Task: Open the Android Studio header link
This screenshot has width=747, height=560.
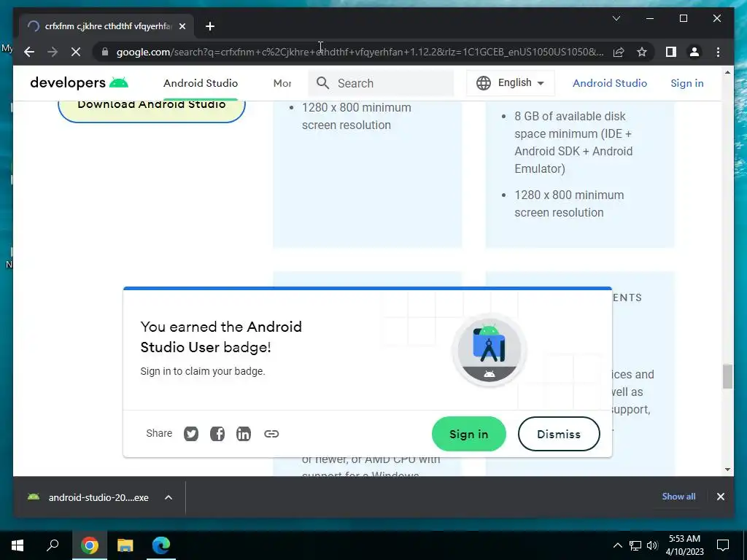Action: [x=609, y=83]
